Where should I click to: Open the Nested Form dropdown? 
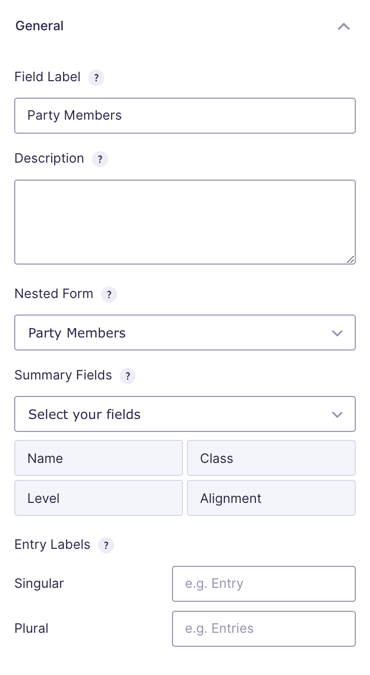(185, 332)
